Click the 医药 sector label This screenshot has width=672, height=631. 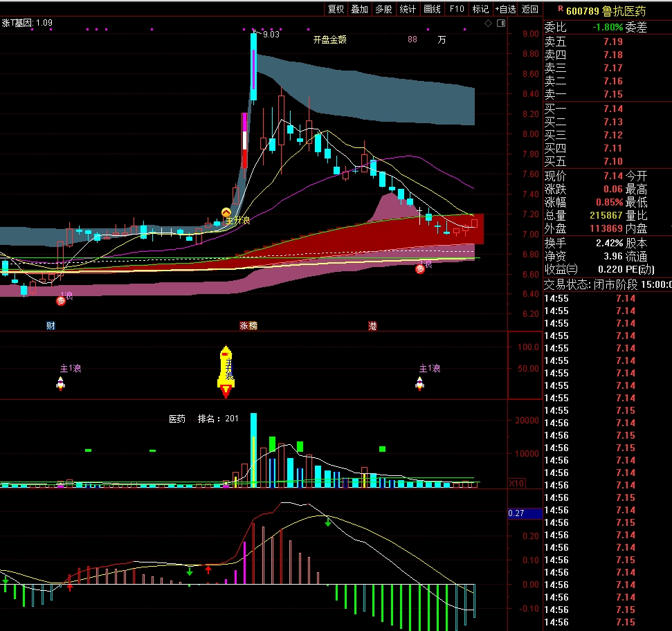177,419
